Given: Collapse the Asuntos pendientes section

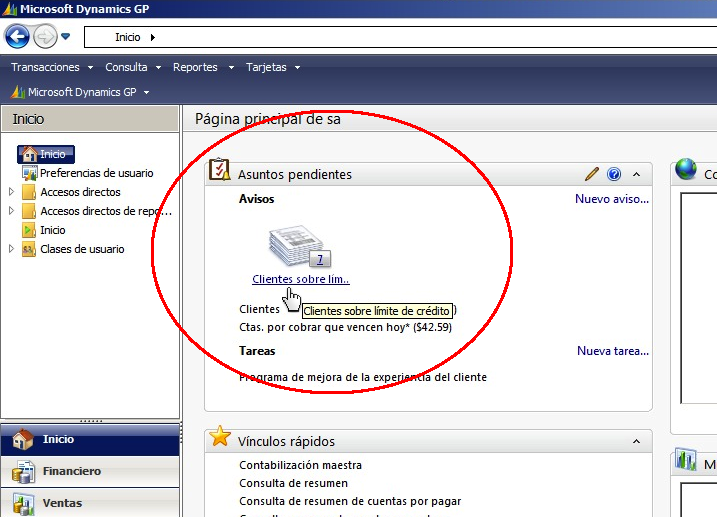Looking at the screenshot, I should pos(636,175).
